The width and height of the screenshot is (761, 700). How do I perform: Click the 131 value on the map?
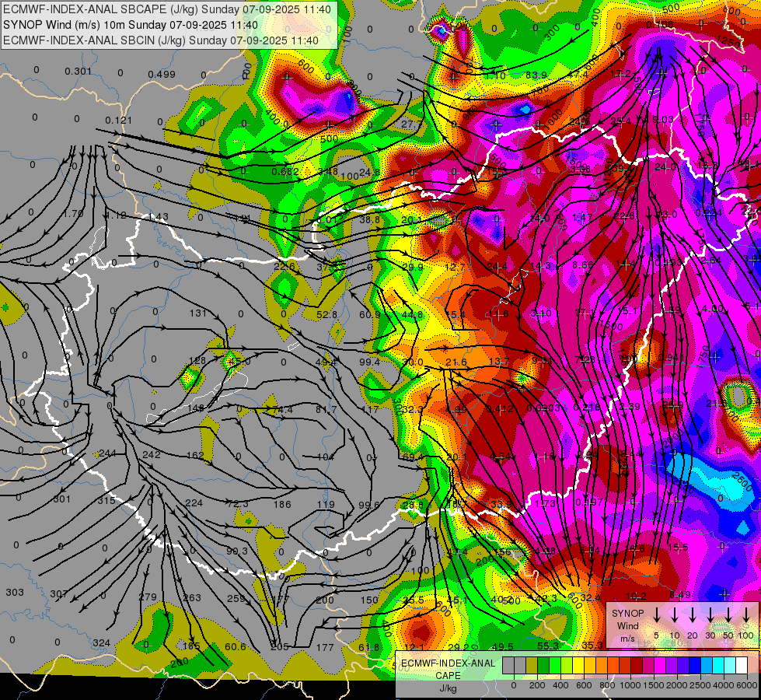198,313
